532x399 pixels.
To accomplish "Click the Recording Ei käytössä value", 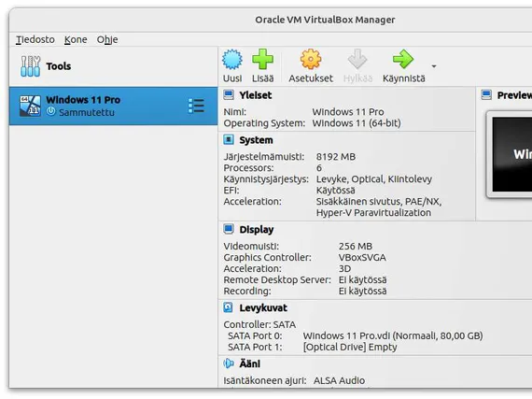I will (x=362, y=291).
